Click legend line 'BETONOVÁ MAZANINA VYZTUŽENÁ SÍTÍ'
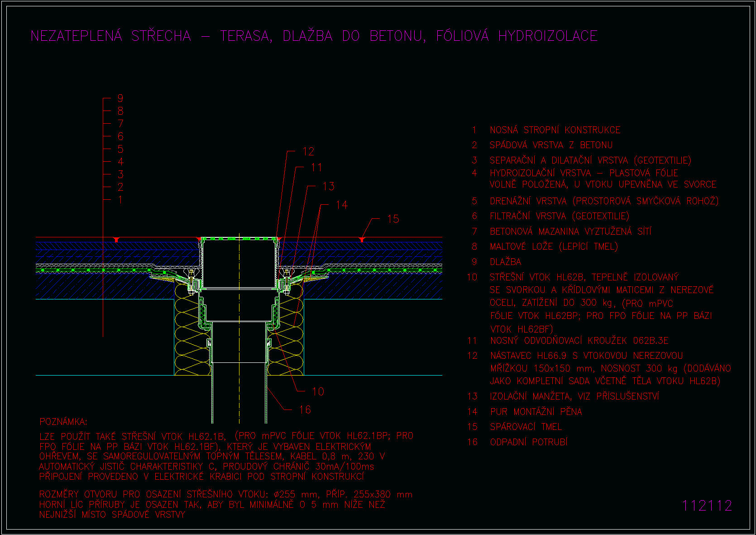This screenshot has width=756, height=535. point(571,231)
